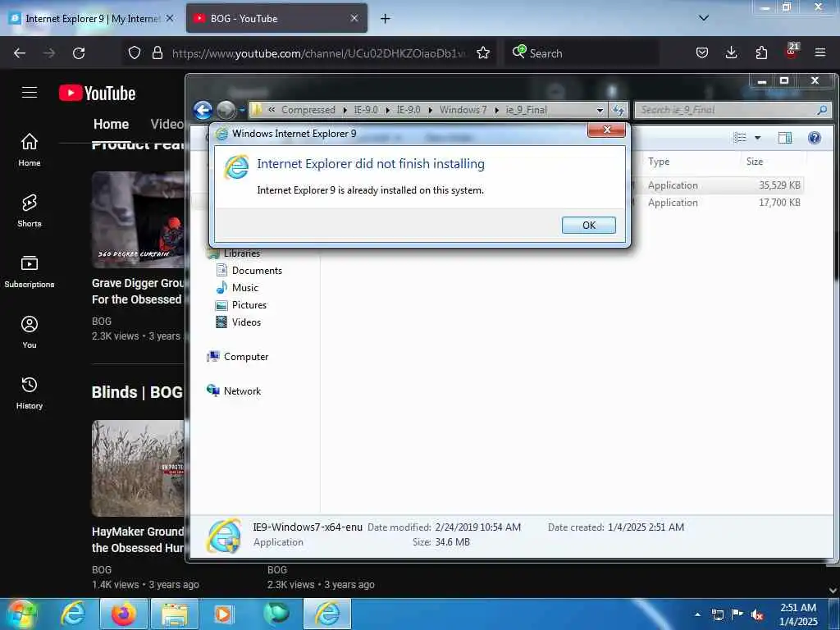840x630 pixels.
Task: Click the IE9 file icon in details pane
Action: 224,535
